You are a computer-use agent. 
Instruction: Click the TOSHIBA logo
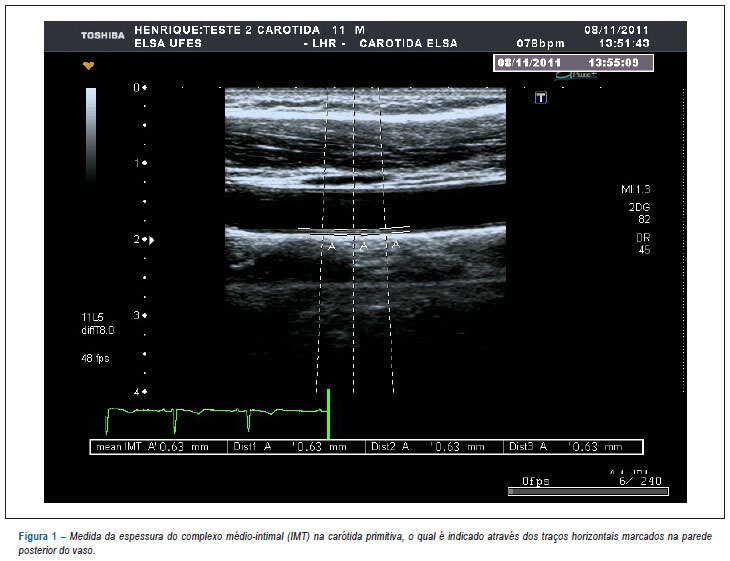(103, 35)
